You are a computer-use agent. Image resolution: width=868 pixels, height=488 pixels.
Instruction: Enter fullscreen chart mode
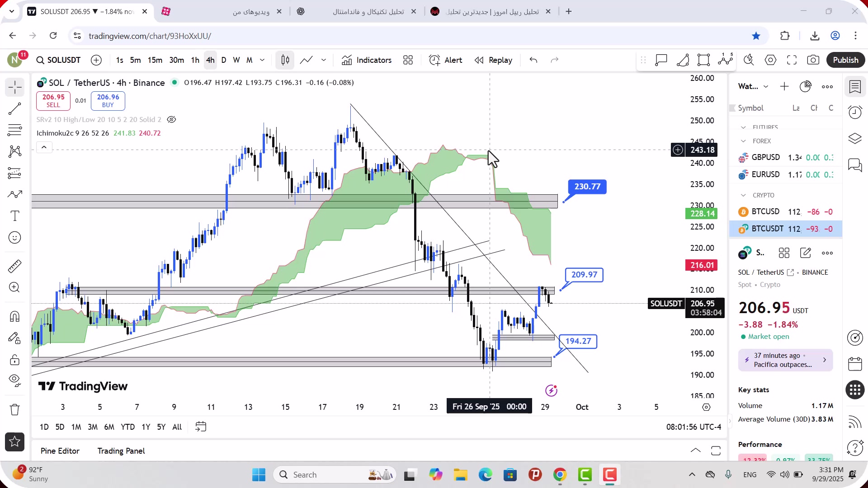(792, 60)
